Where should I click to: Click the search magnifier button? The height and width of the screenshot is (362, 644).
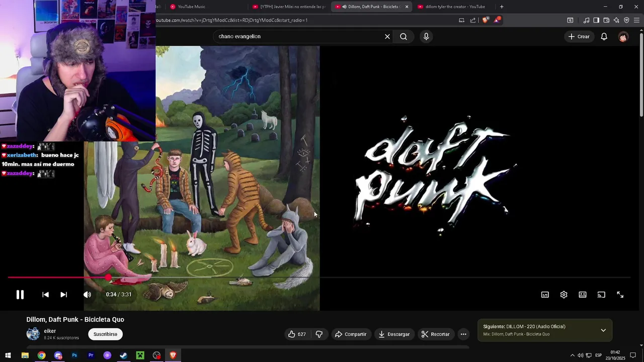pos(404,37)
